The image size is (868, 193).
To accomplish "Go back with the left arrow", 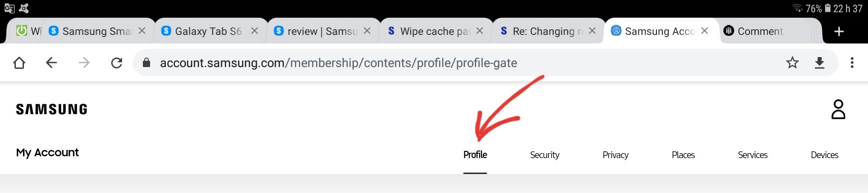I will pyautogui.click(x=52, y=63).
